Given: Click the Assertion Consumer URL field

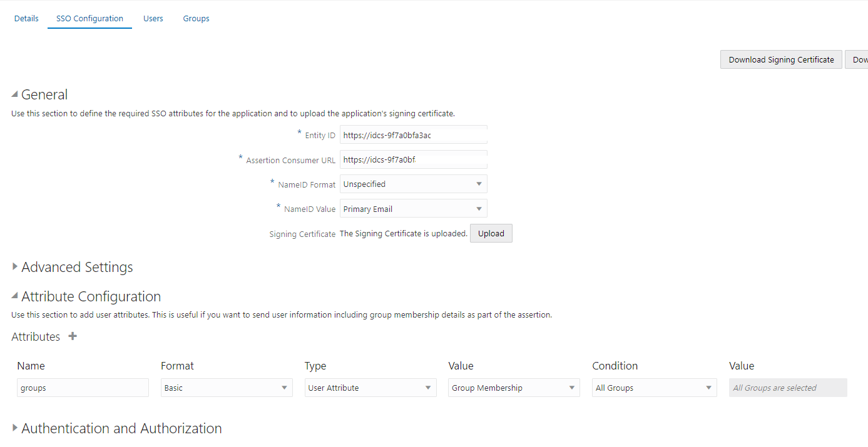Looking at the screenshot, I should 413,159.
